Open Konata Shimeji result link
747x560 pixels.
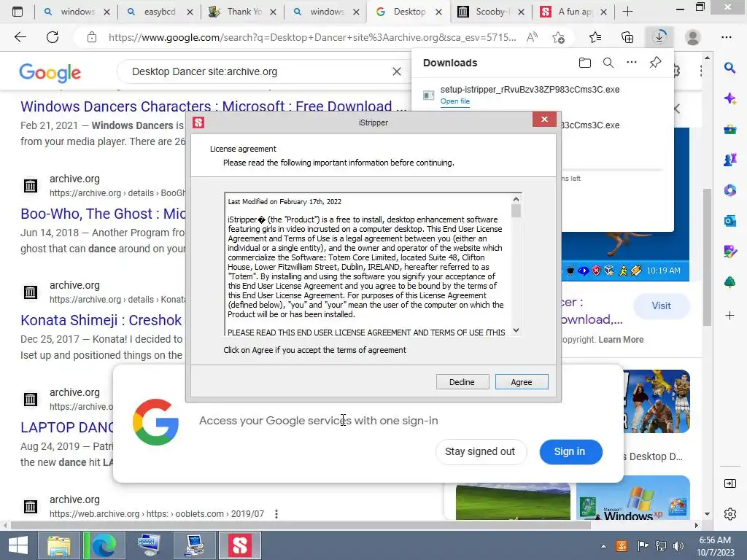pos(101,320)
